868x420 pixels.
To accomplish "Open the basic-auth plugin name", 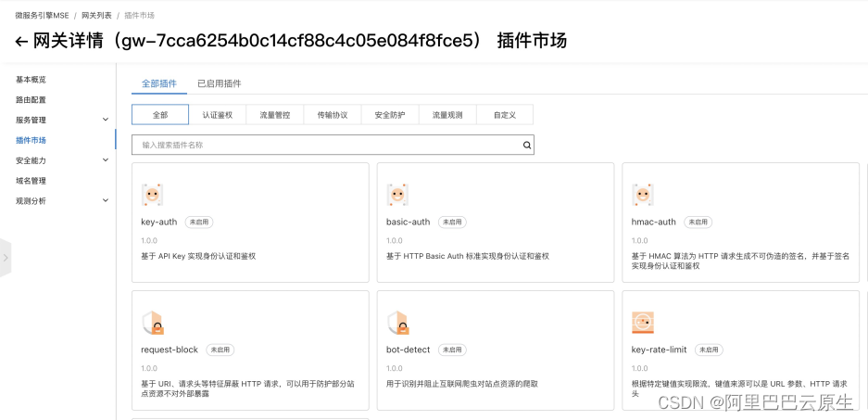I will coord(408,222).
